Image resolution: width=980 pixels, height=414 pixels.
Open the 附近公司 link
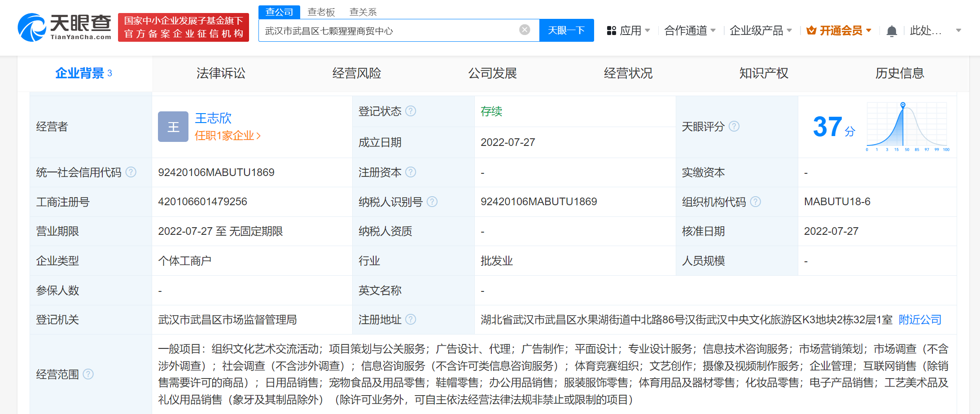pos(919,319)
